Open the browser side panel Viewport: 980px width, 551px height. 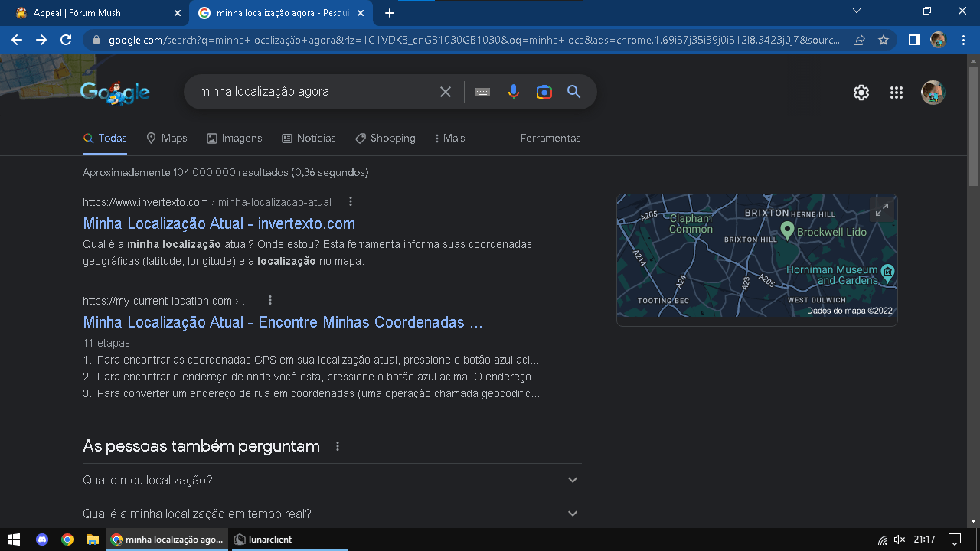[x=913, y=40]
